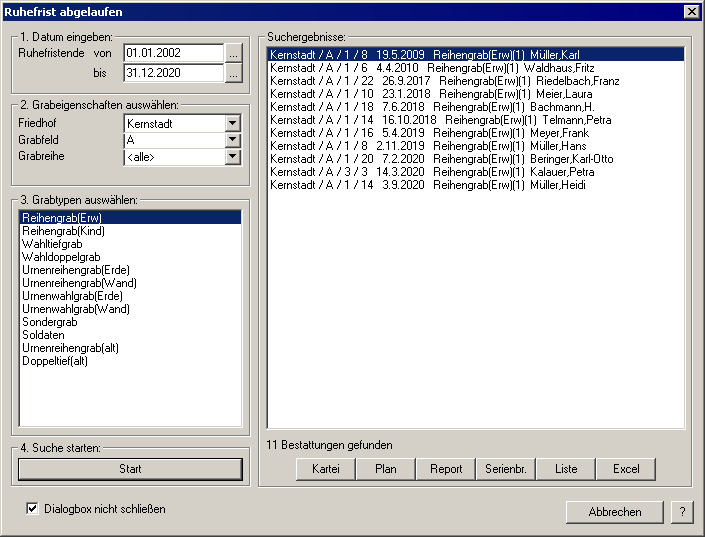Image resolution: width=705 pixels, height=537 pixels.
Task: Generate a Report of results
Action: 446,469
